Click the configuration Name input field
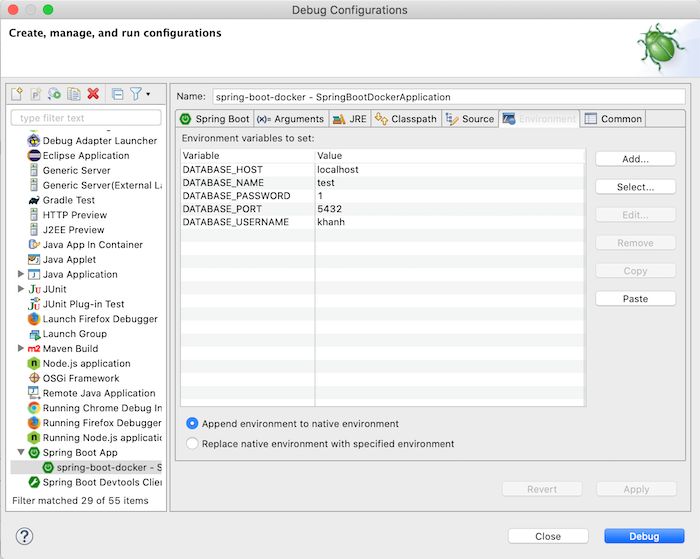This screenshot has height=559, width=700. pos(449,97)
